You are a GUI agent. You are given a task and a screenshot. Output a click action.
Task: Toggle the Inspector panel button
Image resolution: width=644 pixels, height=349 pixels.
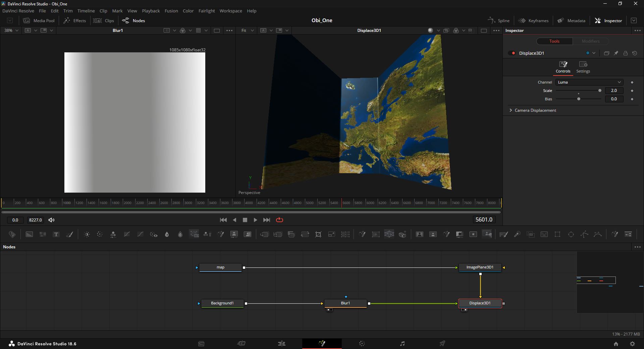pyautogui.click(x=608, y=20)
